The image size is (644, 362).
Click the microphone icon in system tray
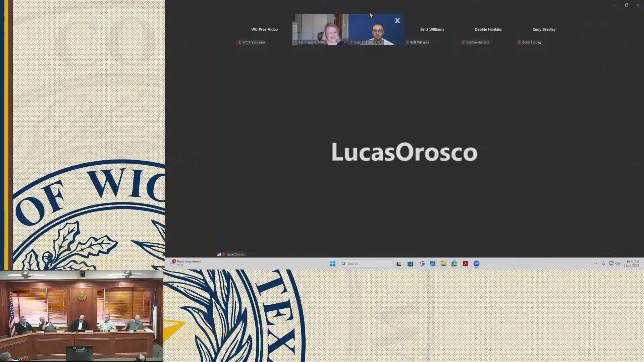[603, 263]
